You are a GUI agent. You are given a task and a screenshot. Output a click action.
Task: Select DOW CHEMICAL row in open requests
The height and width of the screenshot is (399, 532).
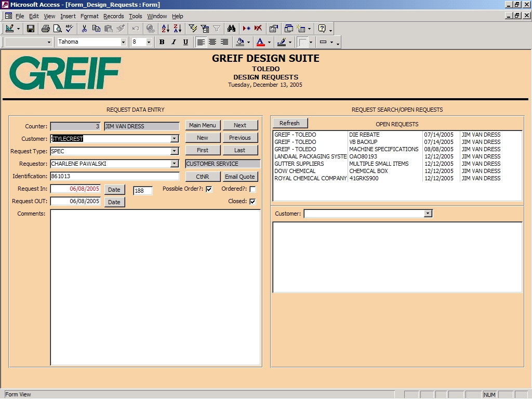(397, 171)
